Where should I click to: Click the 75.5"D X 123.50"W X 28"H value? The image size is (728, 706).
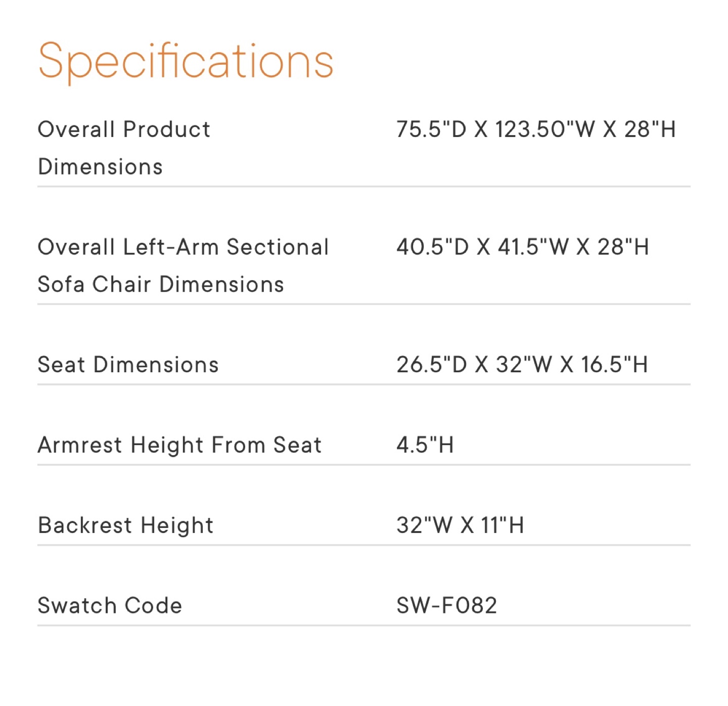536,129
